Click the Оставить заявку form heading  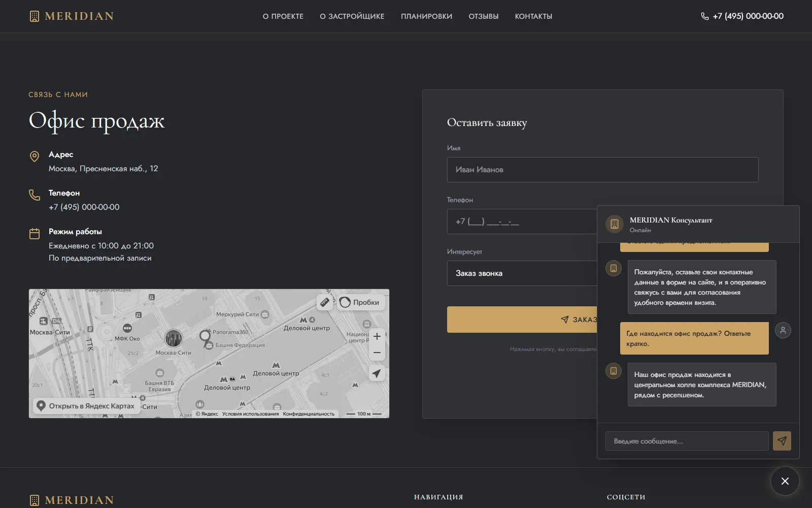pos(487,122)
